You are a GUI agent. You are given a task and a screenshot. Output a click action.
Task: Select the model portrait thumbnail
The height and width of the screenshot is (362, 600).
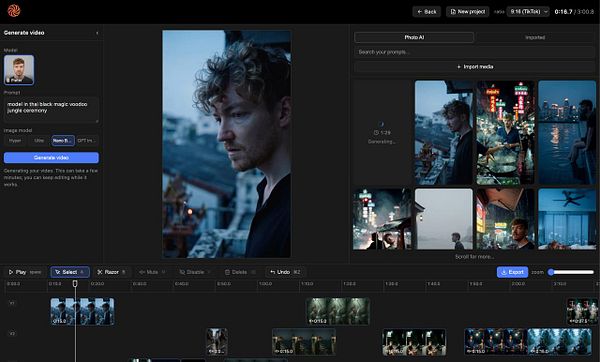coord(19,69)
